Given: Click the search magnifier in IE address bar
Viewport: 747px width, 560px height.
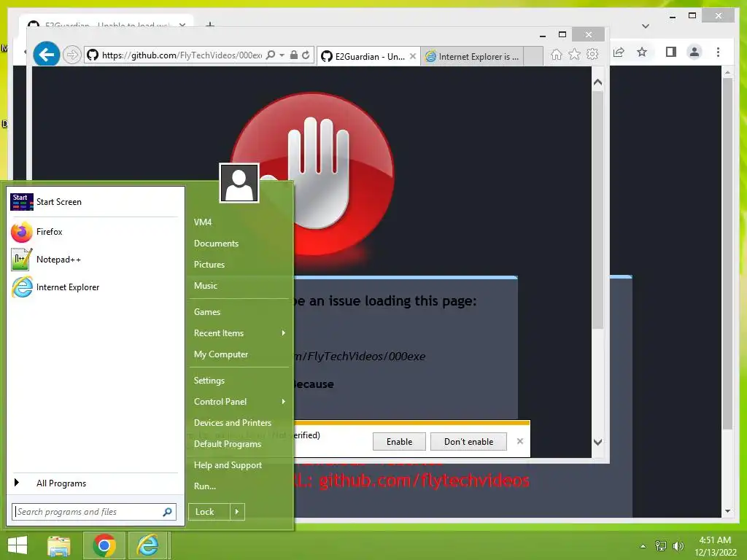Looking at the screenshot, I should [x=270, y=55].
